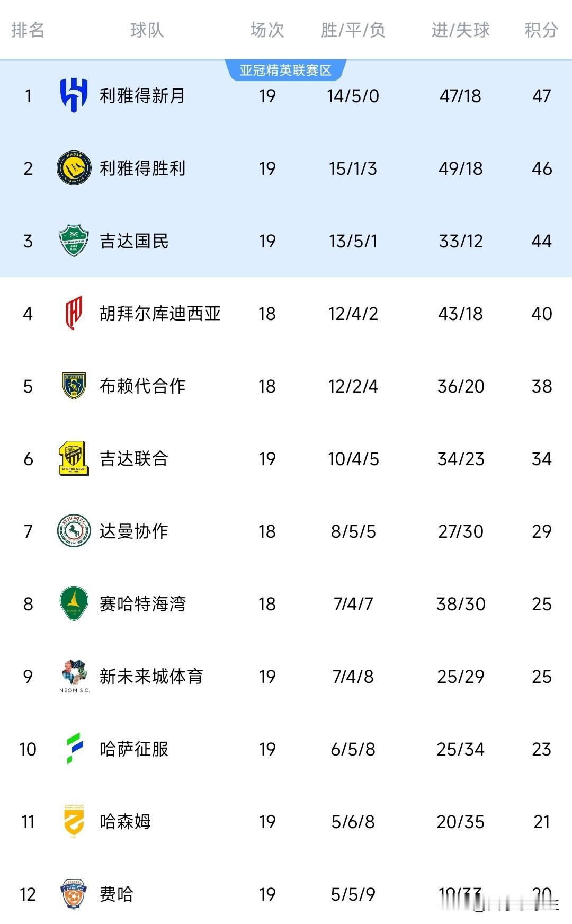Click the NEOM S.C. team logo
572x924 pixels.
coord(74,676)
